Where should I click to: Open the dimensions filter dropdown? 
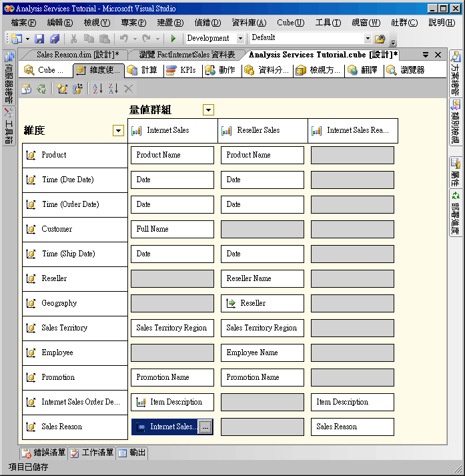click(x=118, y=131)
